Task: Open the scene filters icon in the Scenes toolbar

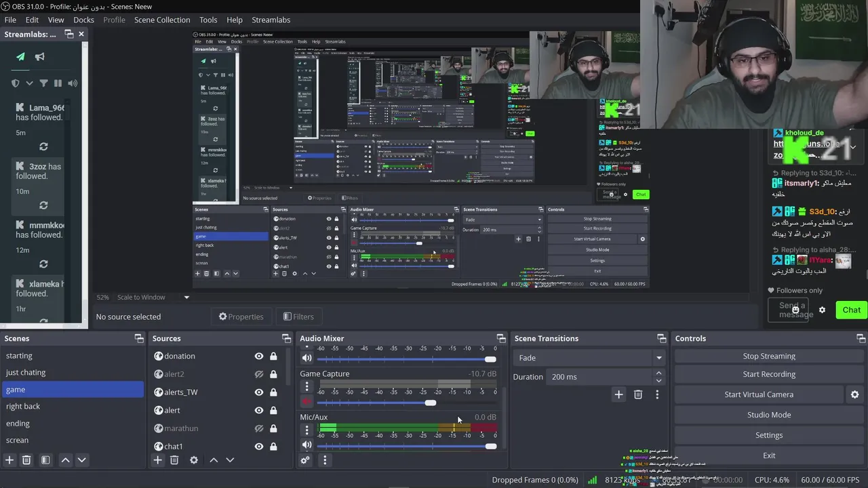Action: (x=45, y=460)
